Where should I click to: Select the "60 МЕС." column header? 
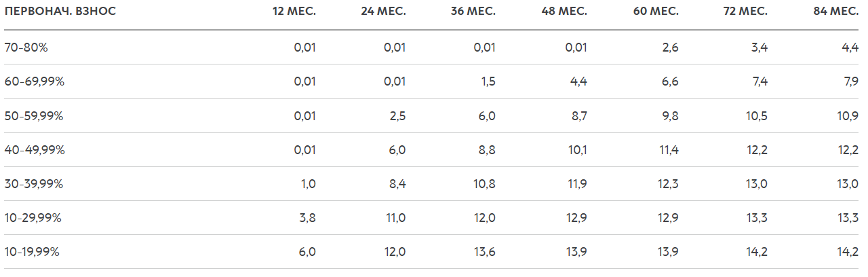coord(656,12)
